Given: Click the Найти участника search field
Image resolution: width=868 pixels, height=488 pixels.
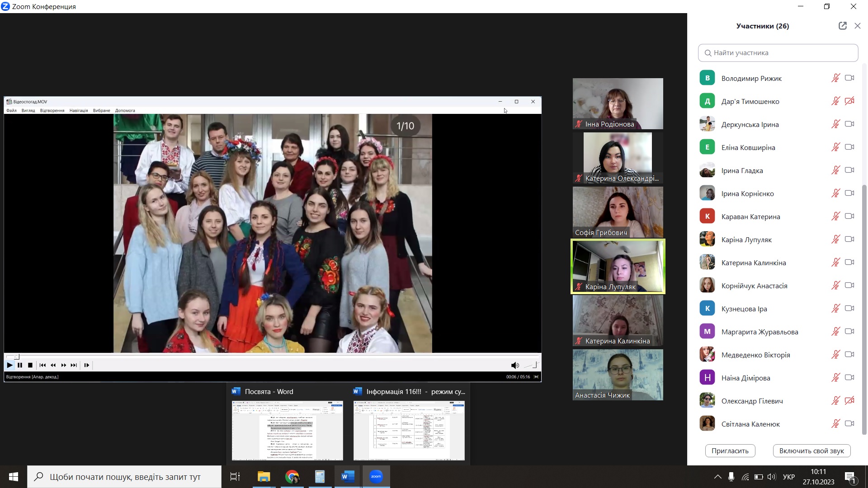Looking at the screenshot, I should pos(778,53).
